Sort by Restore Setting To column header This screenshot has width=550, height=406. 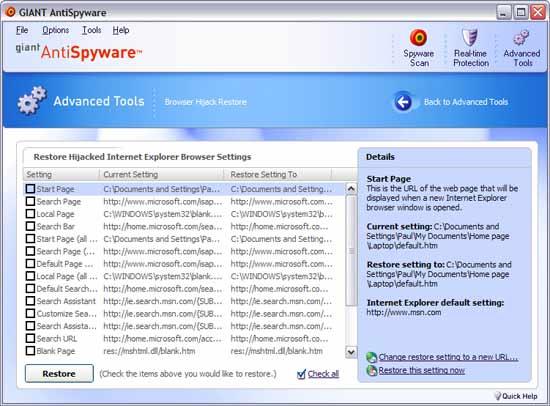pyautogui.click(x=277, y=174)
